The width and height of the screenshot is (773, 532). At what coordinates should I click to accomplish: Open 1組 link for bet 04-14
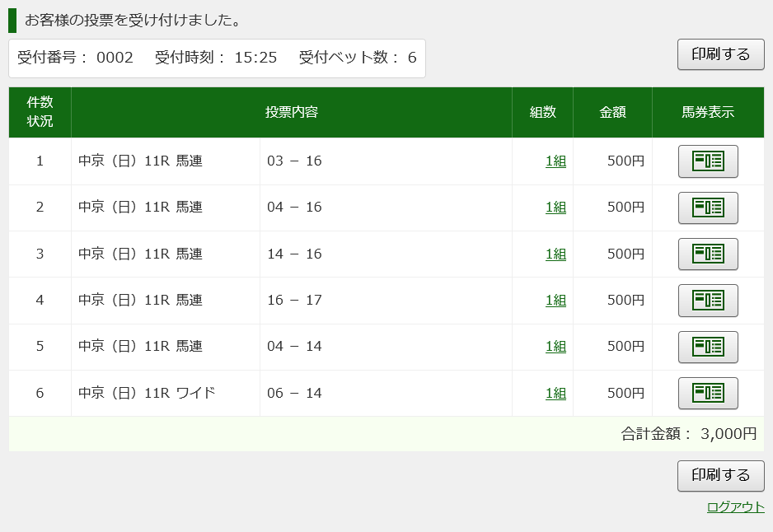(555, 347)
